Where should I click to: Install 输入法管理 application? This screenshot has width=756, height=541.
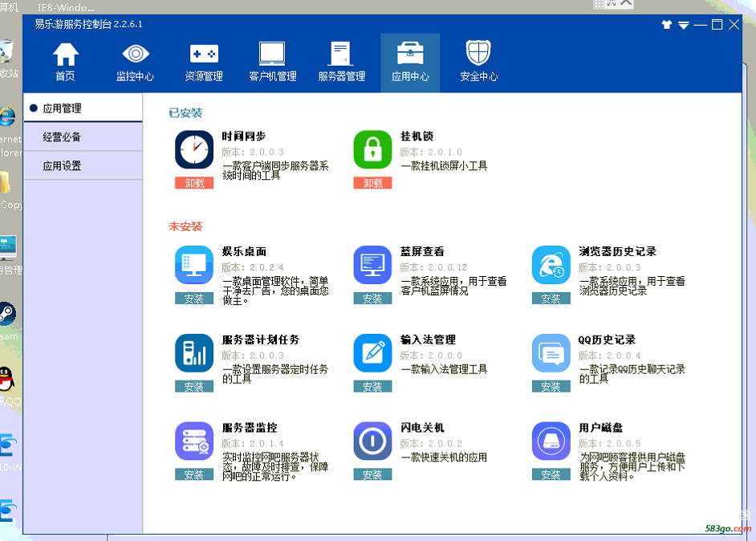click(x=372, y=387)
